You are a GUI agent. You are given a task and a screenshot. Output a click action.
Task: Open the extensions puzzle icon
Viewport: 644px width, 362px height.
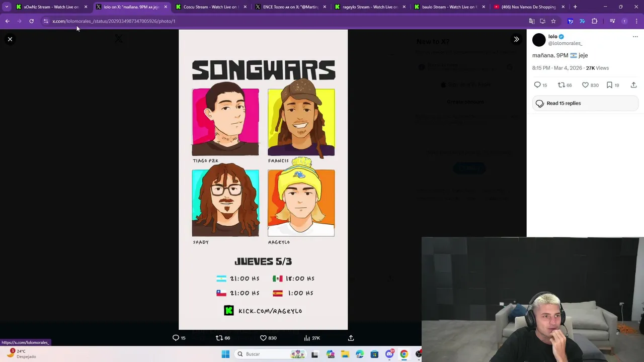595,21
